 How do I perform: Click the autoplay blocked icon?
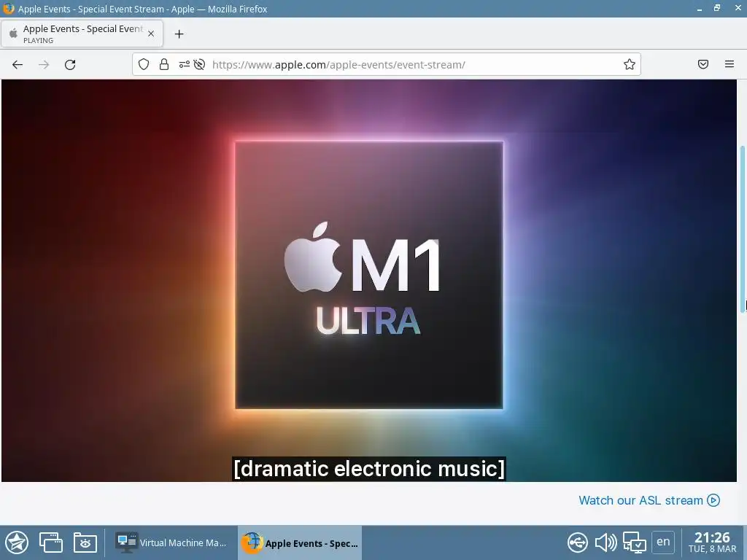point(200,64)
